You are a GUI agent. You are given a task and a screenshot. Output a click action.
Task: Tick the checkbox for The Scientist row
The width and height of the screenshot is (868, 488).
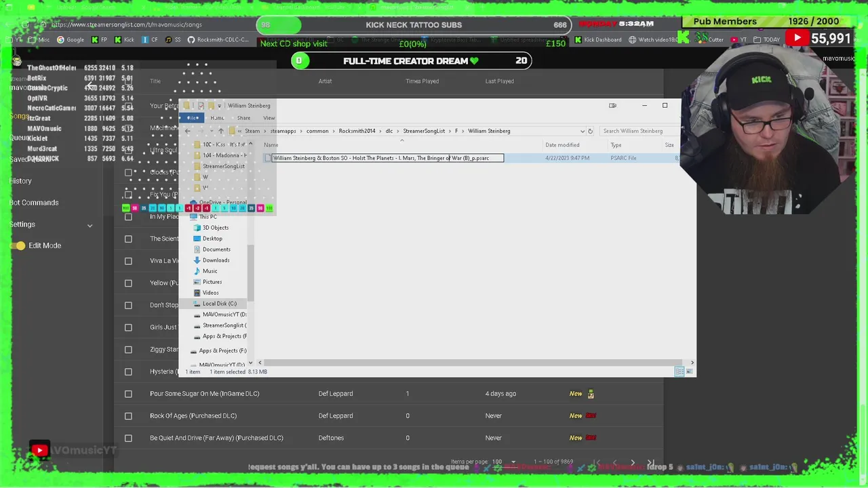pos(128,239)
